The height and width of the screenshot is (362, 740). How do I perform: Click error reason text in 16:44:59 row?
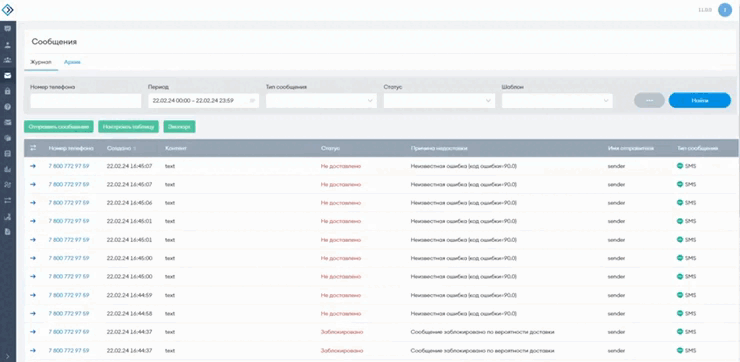463,295
